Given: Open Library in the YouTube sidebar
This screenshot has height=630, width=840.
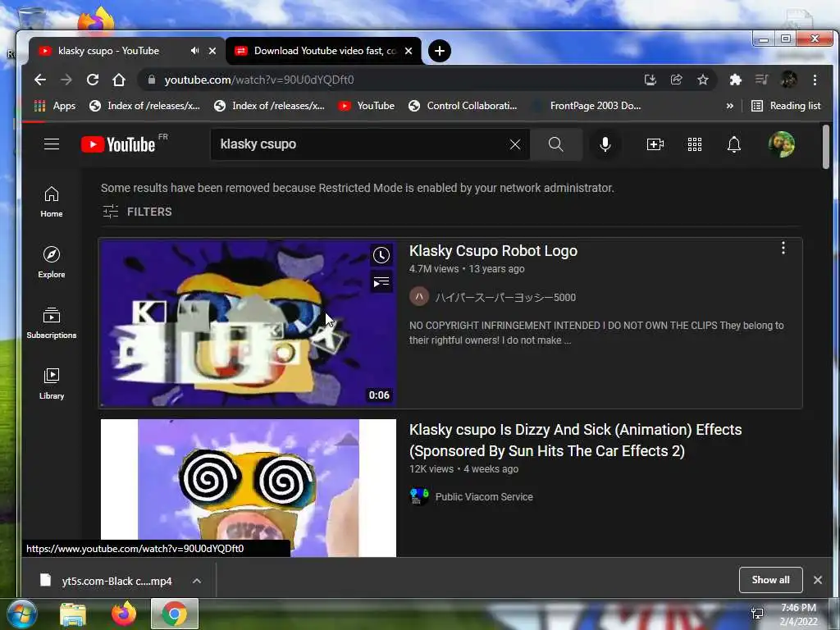Looking at the screenshot, I should tap(52, 383).
